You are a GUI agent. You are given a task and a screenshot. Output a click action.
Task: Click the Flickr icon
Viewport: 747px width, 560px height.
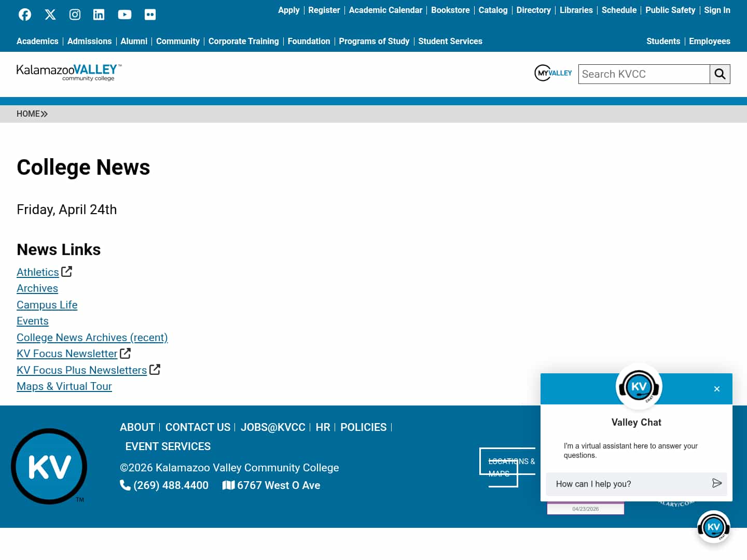150,14
